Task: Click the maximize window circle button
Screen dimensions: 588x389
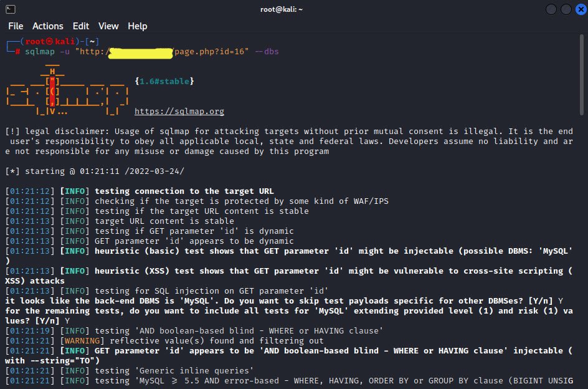Action: tap(566, 9)
